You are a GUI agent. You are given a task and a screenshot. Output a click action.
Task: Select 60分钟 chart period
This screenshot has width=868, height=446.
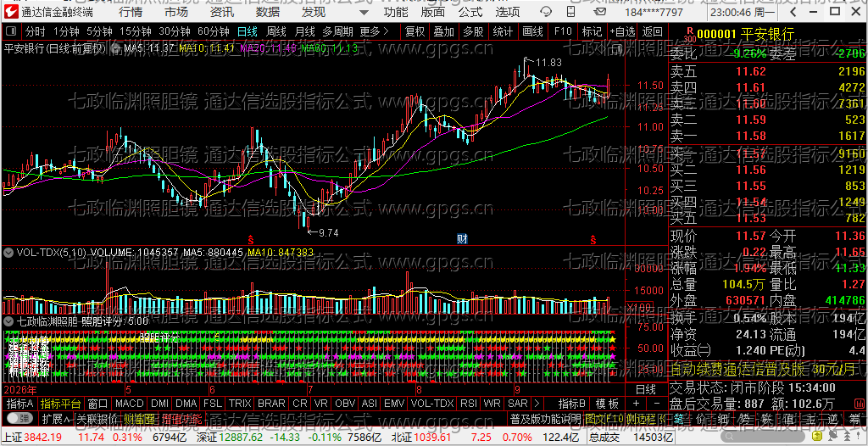click(213, 31)
